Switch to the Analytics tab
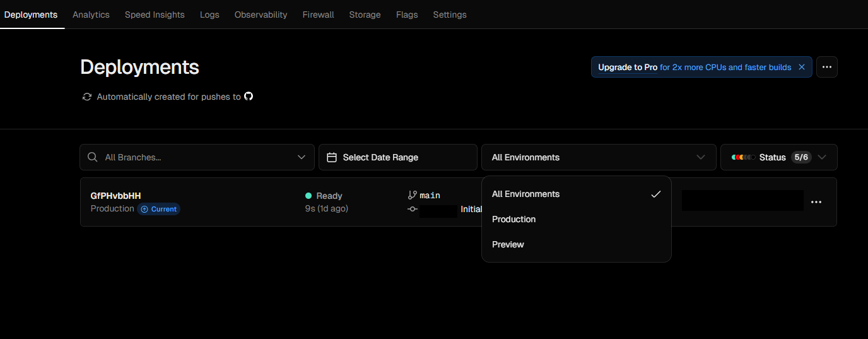 pos(91,15)
